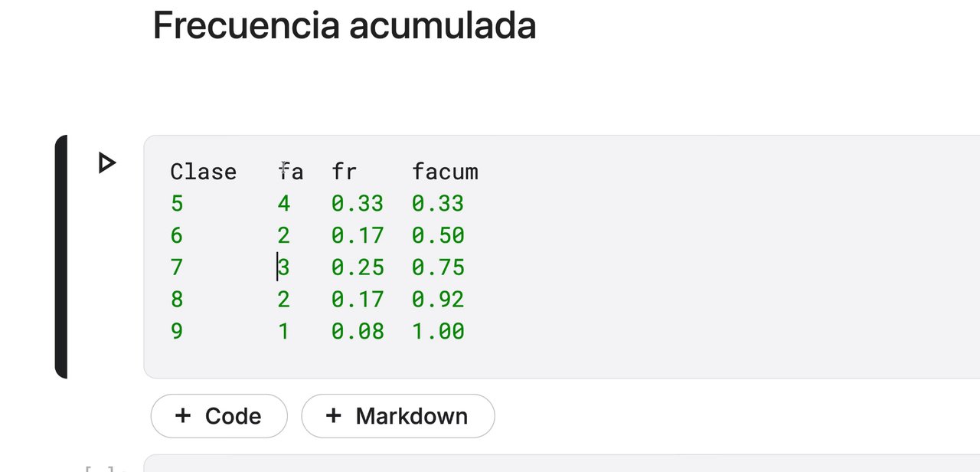
Task: Place cursor on the "Clase" header text
Action: [203, 172]
